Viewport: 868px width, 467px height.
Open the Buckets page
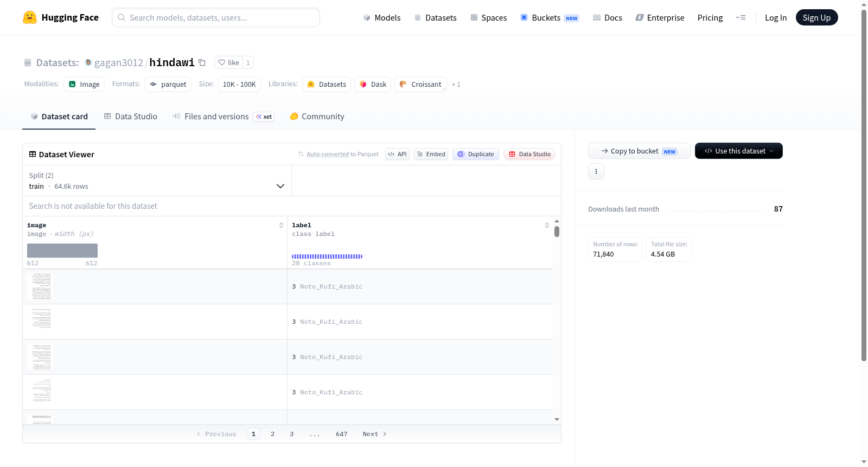(550, 17)
